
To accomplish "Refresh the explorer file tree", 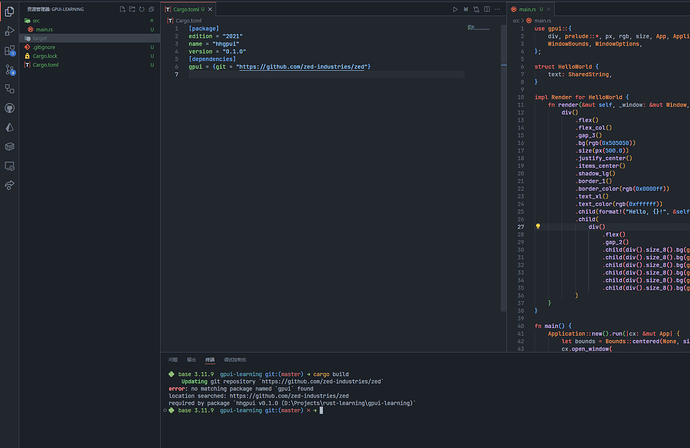I will [142, 9].
